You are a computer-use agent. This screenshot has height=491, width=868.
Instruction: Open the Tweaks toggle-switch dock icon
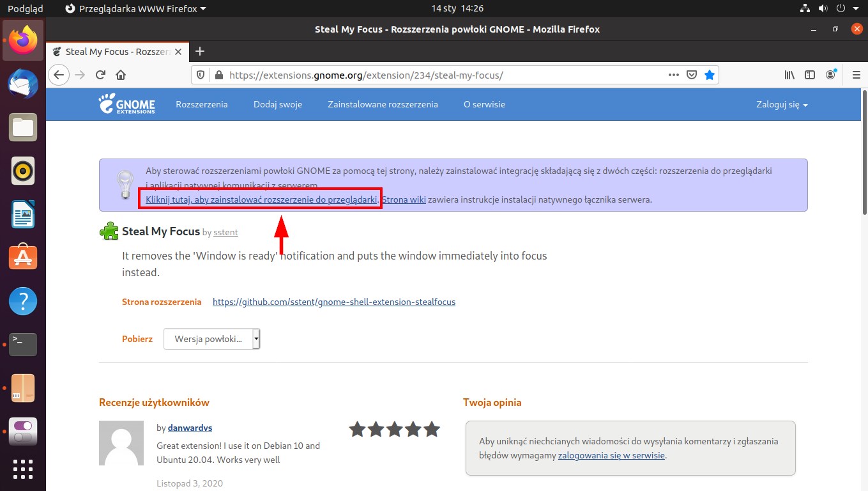pyautogui.click(x=23, y=432)
